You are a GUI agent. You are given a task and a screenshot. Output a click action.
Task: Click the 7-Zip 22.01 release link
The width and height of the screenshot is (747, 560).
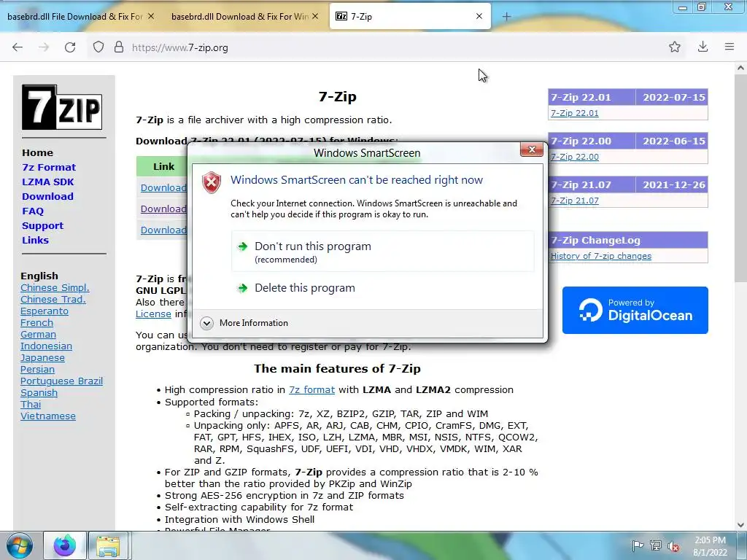coord(575,113)
